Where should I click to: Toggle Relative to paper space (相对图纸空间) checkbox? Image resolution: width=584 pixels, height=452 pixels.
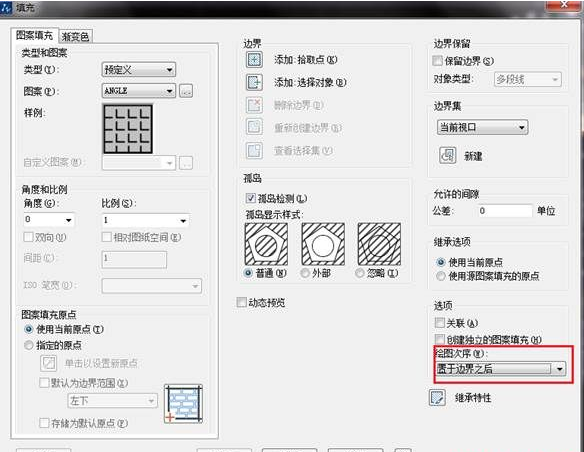[107, 237]
